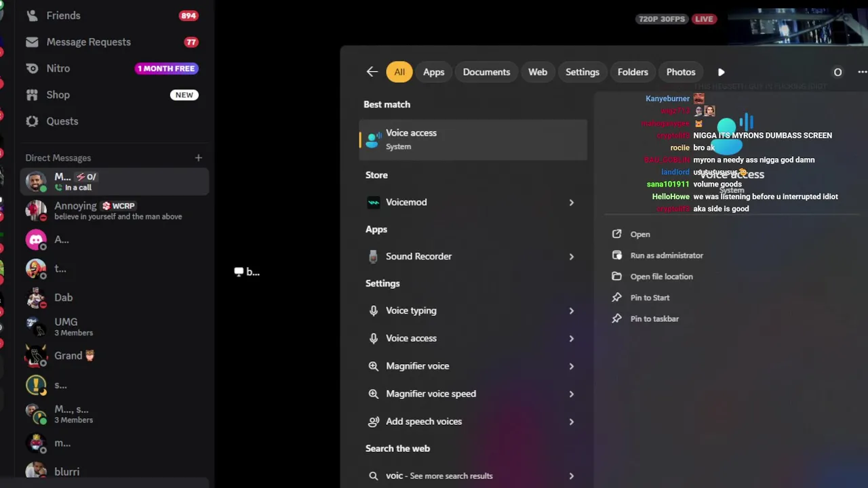Viewport: 868px width, 488px height.
Task: Click Run as administrator text
Action: click(x=667, y=256)
